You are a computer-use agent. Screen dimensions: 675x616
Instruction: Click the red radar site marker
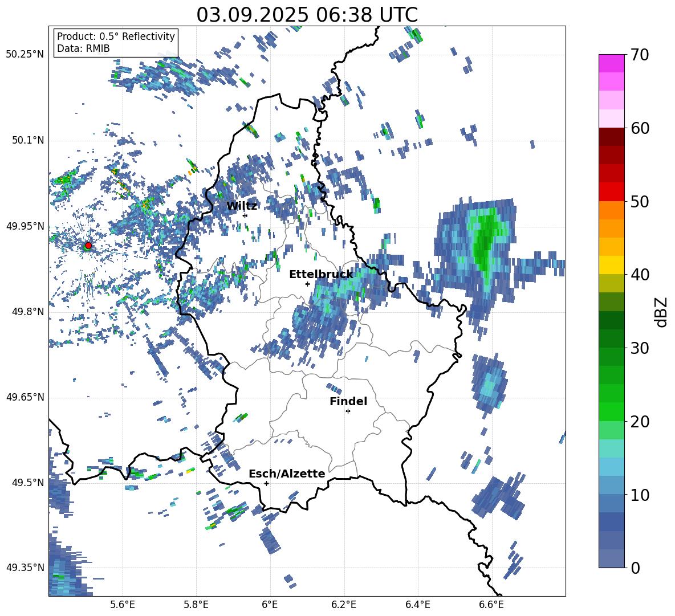click(88, 245)
